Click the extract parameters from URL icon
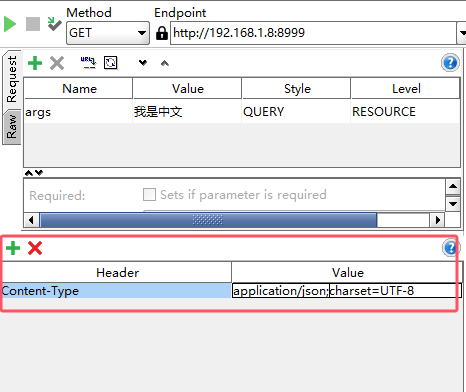 click(x=88, y=63)
